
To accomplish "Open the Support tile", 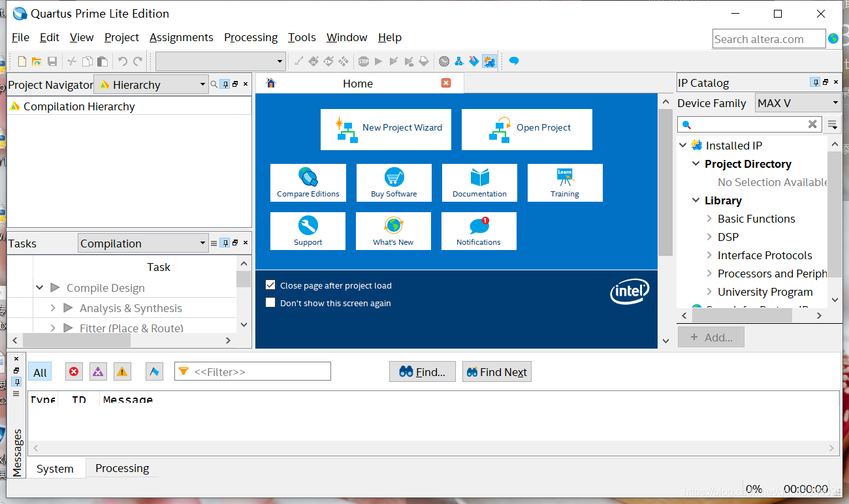I will [308, 231].
